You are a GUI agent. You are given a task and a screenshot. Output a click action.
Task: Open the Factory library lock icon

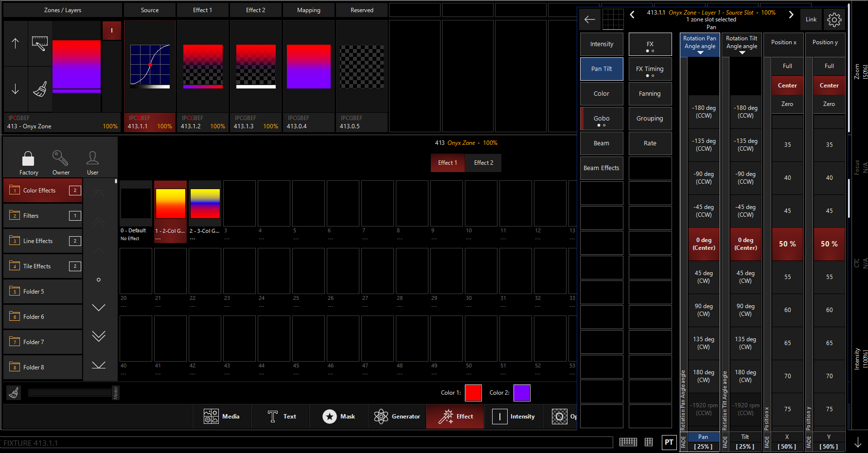click(28, 158)
